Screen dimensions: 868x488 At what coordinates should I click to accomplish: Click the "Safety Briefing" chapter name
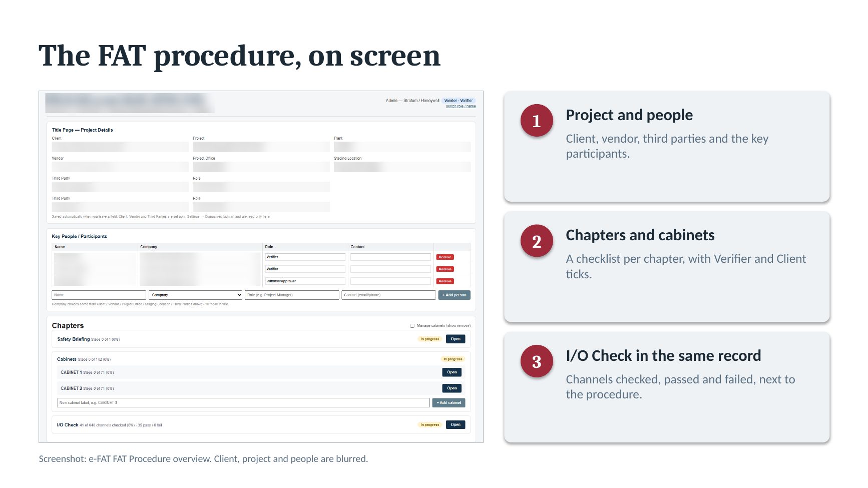coord(74,339)
